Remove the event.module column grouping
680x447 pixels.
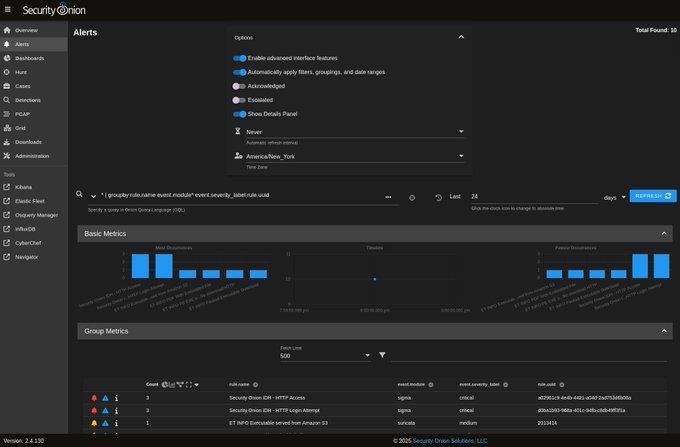tap(431, 385)
